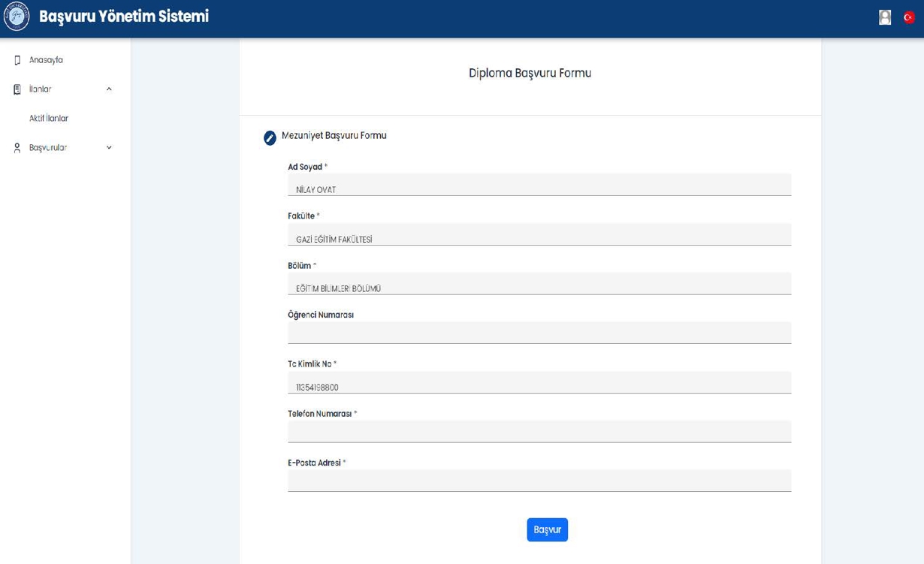Image resolution: width=924 pixels, height=564 pixels.
Task: Click the Ad Soyad label
Action: (x=305, y=167)
